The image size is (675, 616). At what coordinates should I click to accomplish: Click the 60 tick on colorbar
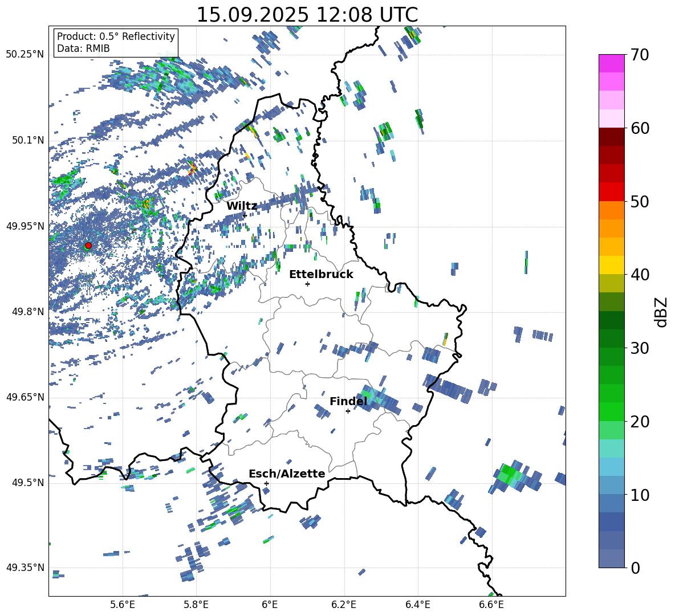640,128
